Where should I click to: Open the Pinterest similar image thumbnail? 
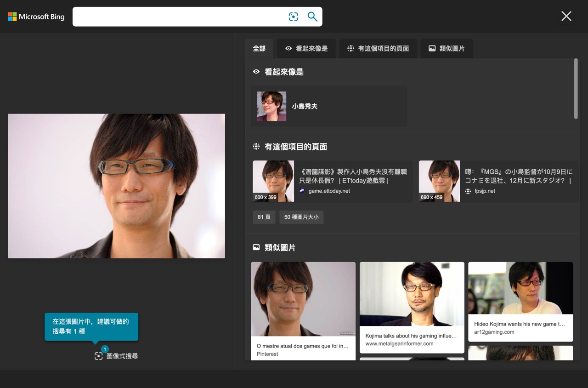[x=303, y=311]
